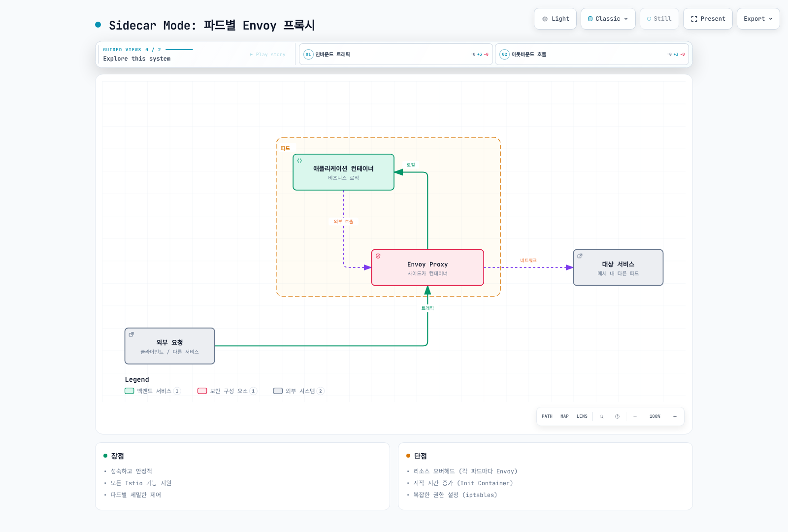Click the shield icon on Envoy Proxy
The height and width of the screenshot is (532, 788).
tap(378, 256)
